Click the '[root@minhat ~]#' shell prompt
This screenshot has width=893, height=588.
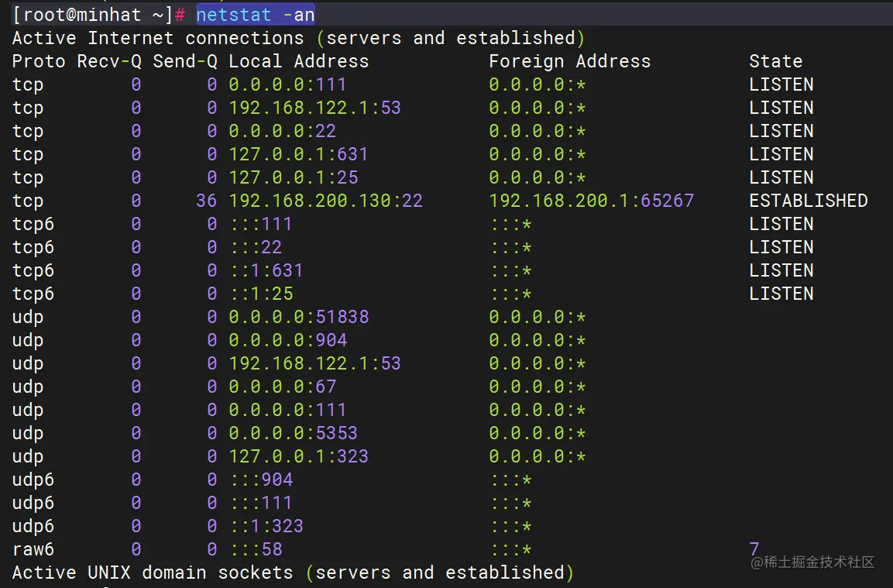(x=98, y=14)
